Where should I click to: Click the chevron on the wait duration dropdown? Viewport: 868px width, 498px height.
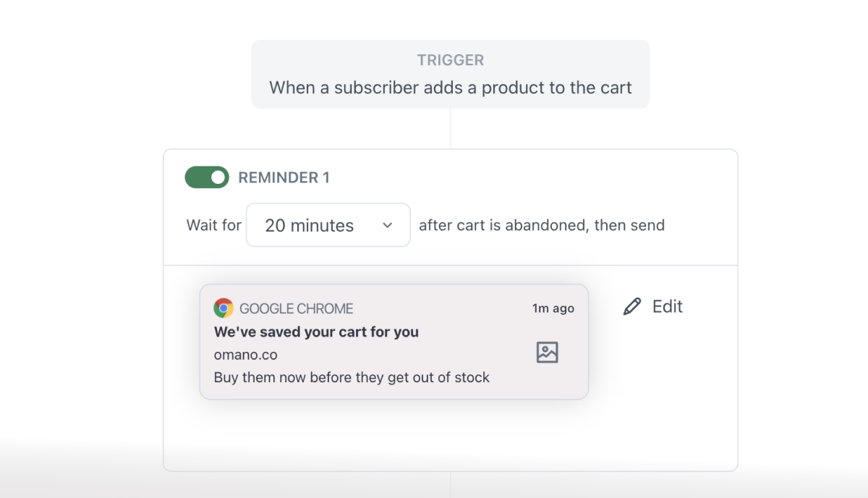click(x=388, y=225)
